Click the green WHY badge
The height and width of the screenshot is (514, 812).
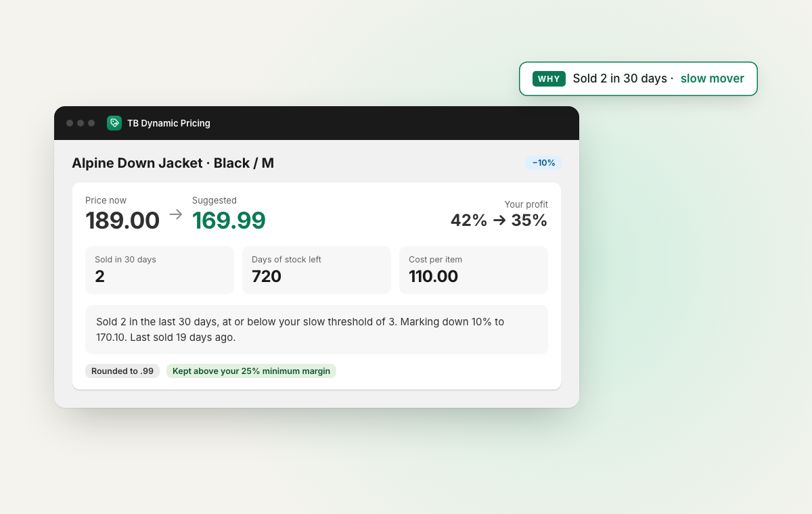point(549,78)
